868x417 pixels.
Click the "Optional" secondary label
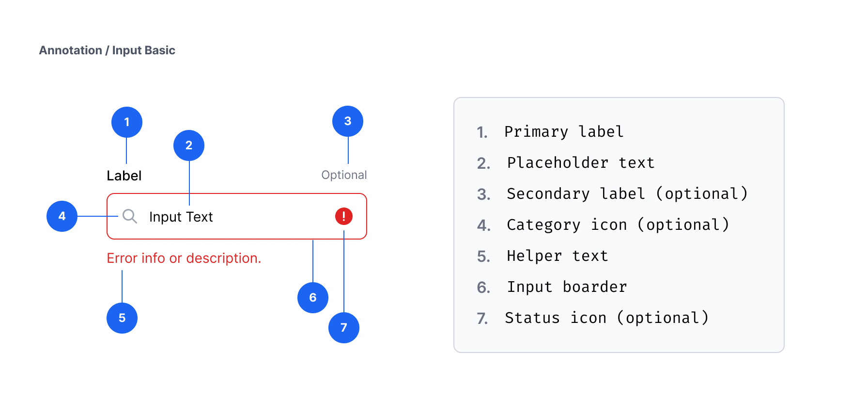pos(344,175)
